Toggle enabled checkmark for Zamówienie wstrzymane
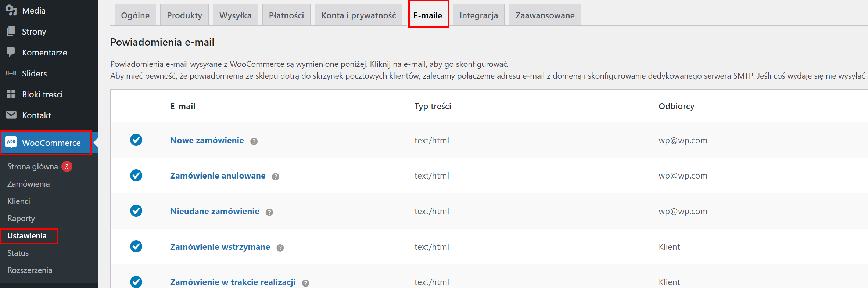 pyautogui.click(x=136, y=246)
